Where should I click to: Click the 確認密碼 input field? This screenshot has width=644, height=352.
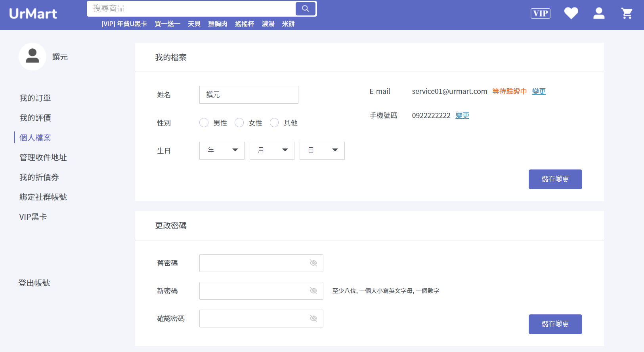click(261, 319)
